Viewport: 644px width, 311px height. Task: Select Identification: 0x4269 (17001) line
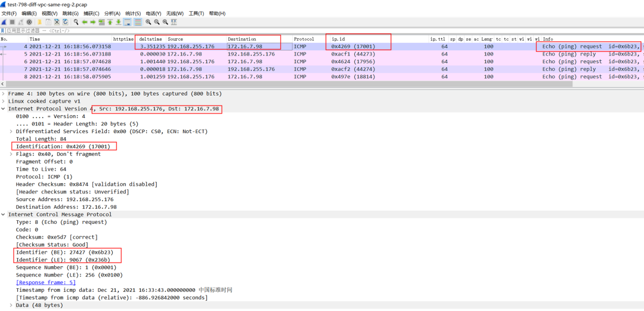click(x=63, y=146)
